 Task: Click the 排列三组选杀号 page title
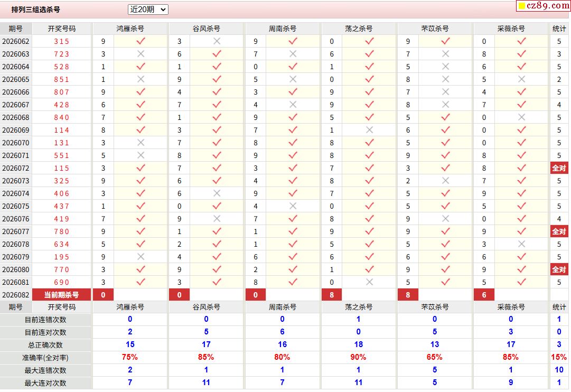click(36, 10)
